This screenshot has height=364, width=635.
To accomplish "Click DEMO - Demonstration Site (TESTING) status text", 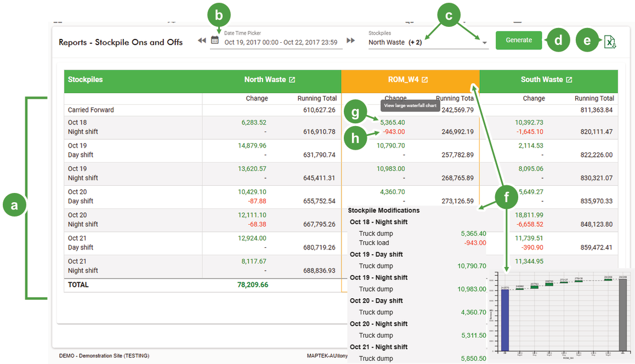I will pos(104,356).
